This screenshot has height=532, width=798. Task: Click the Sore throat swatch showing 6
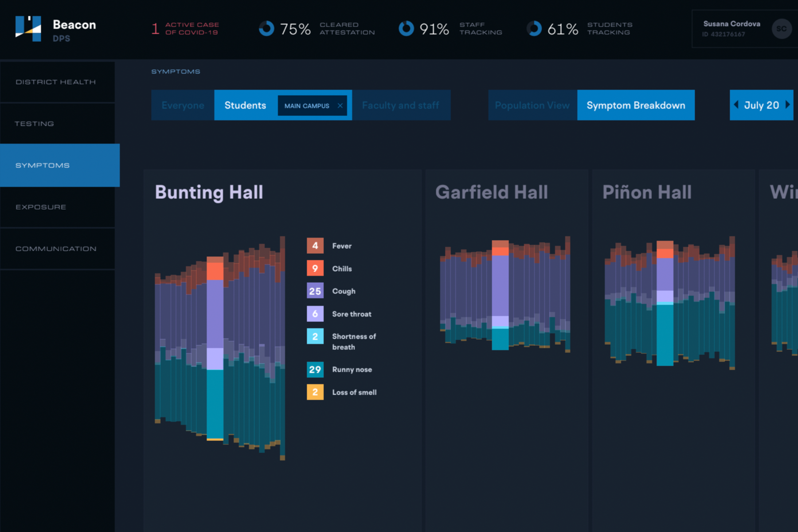tap(315, 314)
